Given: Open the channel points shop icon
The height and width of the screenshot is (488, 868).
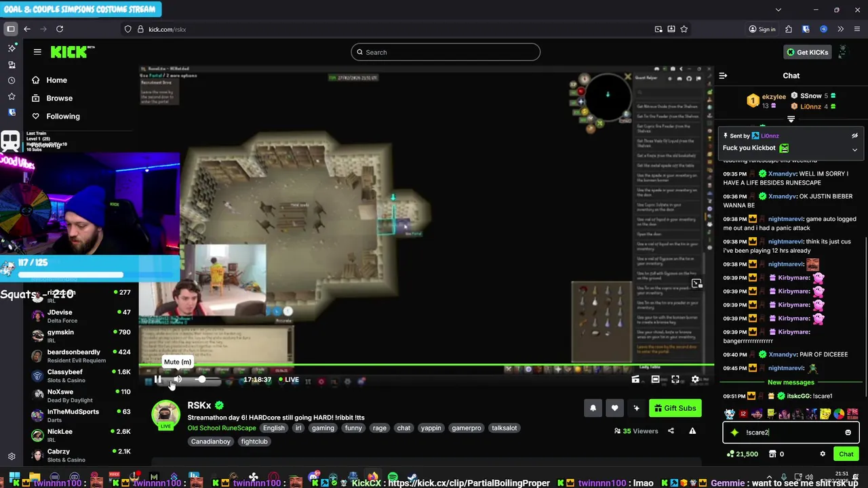Looking at the screenshot, I should pos(772,454).
